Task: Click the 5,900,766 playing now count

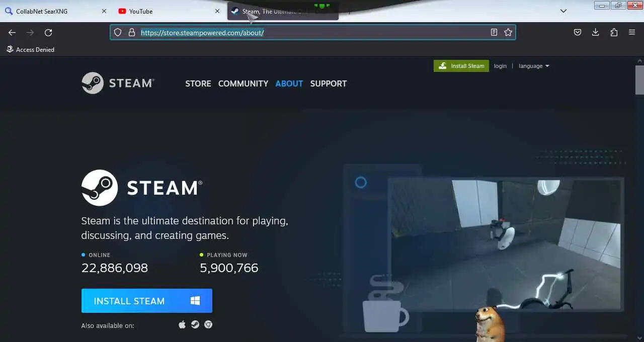Action: pyautogui.click(x=229, y=268)
